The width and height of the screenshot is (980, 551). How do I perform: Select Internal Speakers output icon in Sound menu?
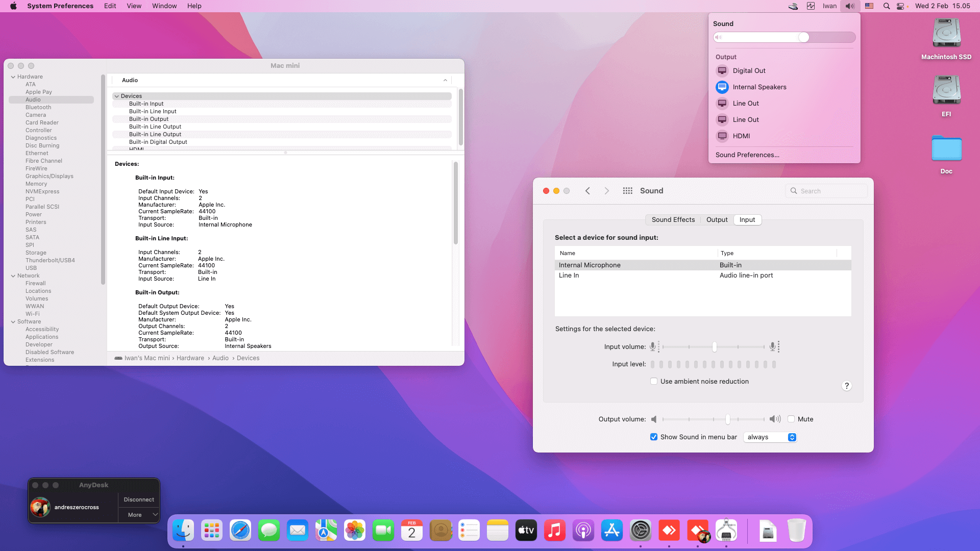click(722, 87)
